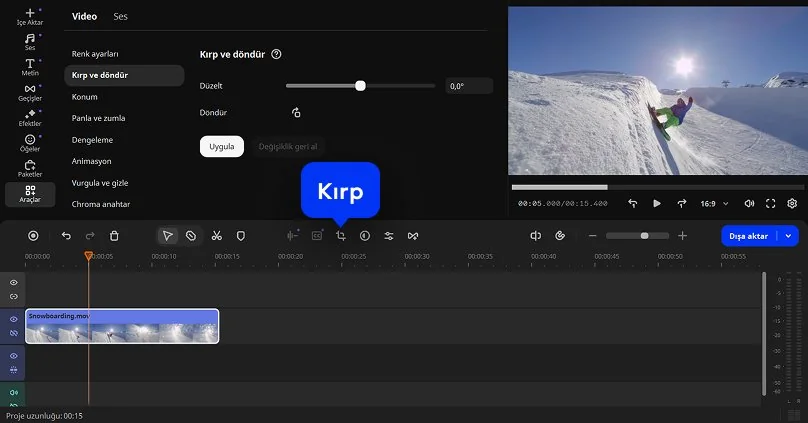
Task: Click the Uygula button
Action: 221,146
